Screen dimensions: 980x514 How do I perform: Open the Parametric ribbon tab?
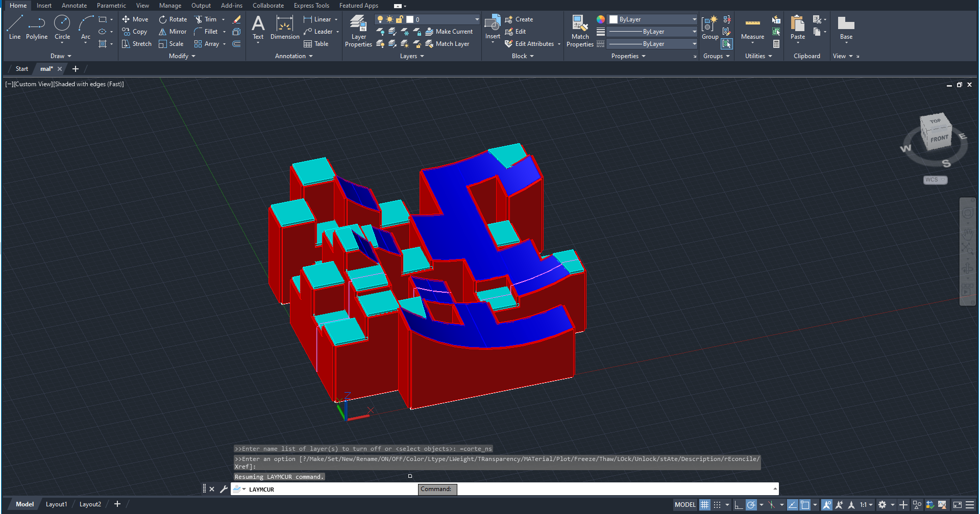pyautogui.click(x=111, y=6)
